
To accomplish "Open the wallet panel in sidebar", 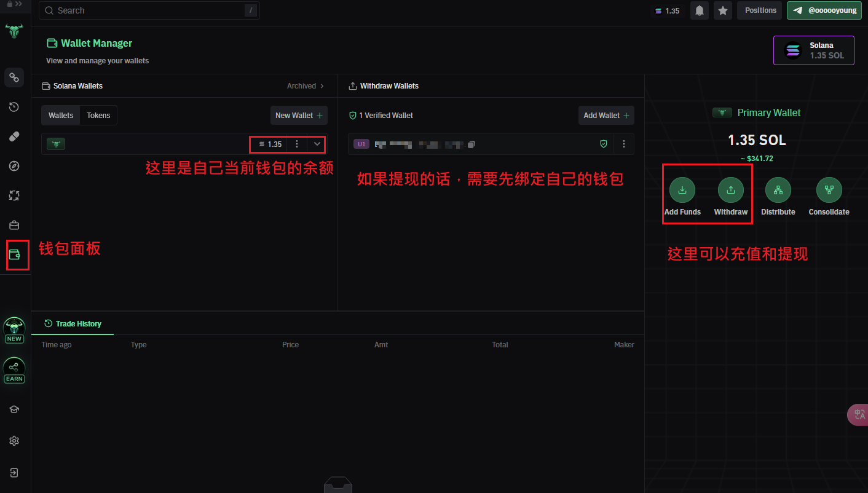I will [x=15, y=254].
